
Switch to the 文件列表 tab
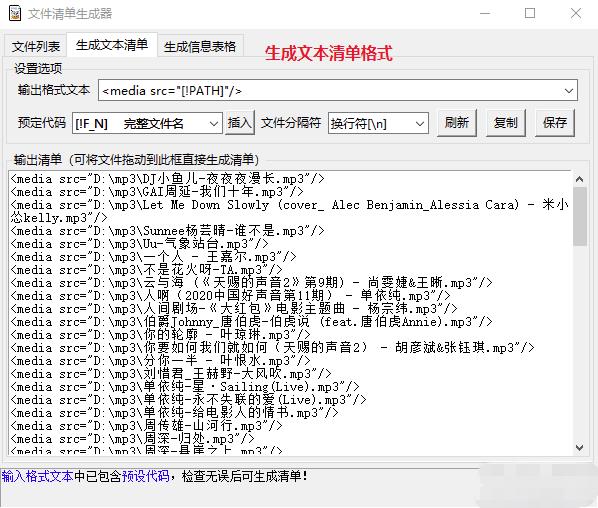click(35, 47)
